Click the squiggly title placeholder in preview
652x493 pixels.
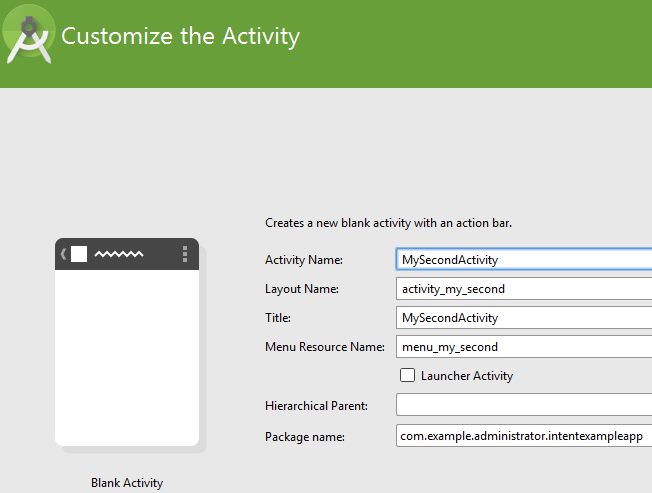[x=118, y=254]
